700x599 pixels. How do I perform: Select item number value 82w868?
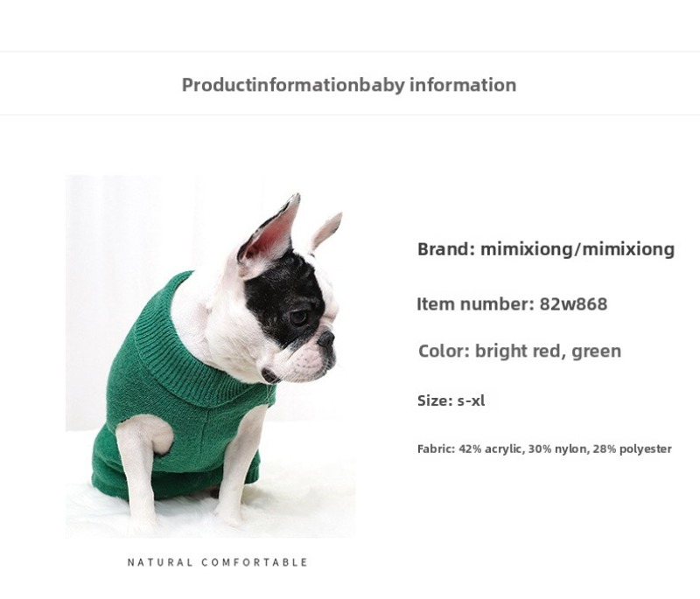point(573,304)
